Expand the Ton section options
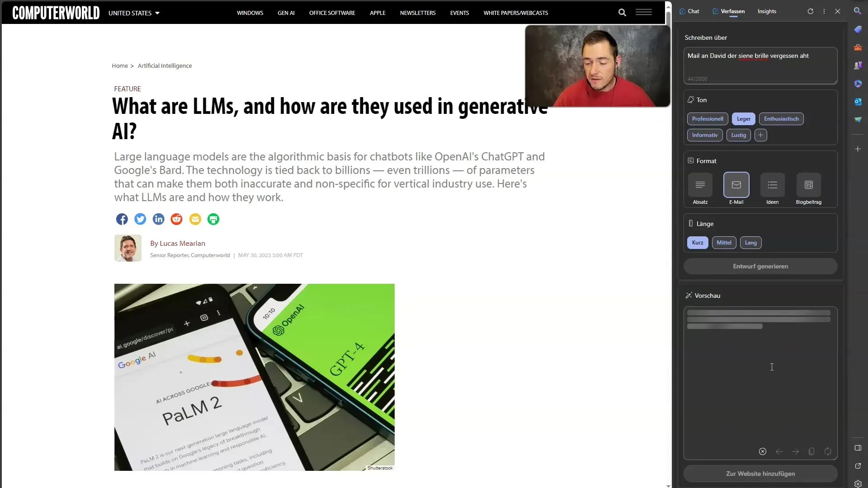868x488 pixels. (x=761, y=135)
